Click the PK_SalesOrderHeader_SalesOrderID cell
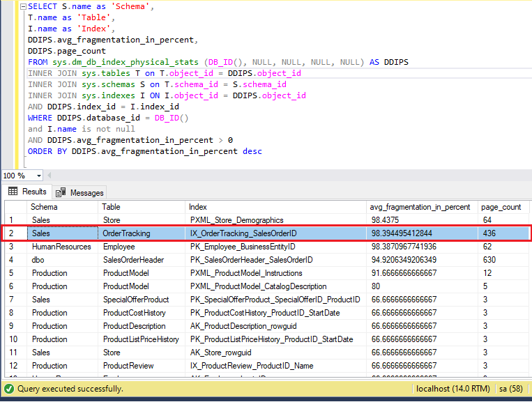The width and height of the screenshot is (532, 402). coord(276,260)
